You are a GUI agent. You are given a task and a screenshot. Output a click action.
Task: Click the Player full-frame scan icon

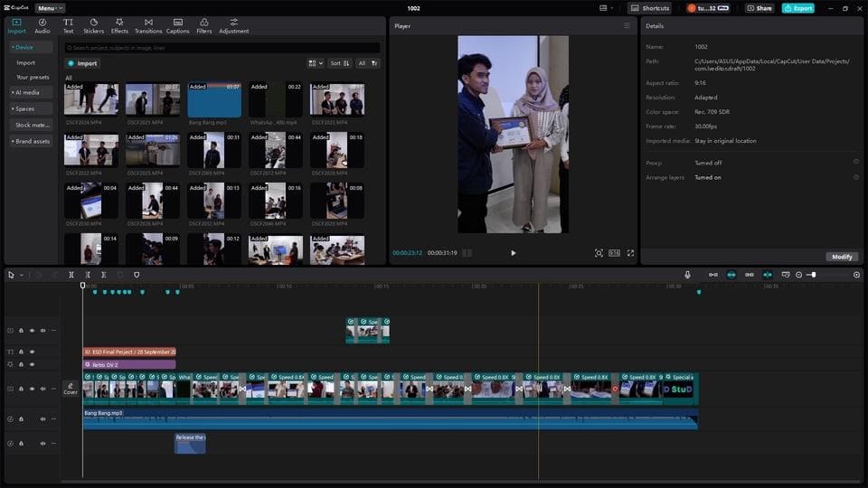click(599, 253)
